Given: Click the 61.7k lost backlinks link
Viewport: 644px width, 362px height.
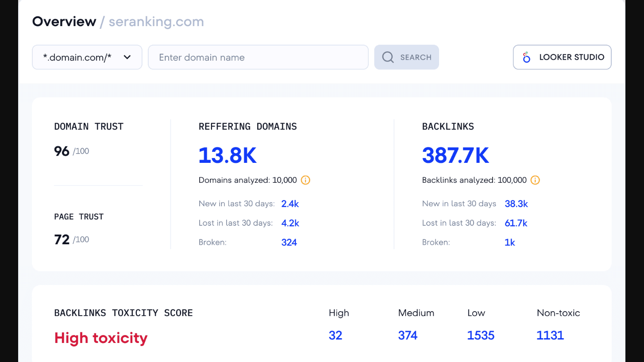Looking at the screenshot, I should point(516,223).
